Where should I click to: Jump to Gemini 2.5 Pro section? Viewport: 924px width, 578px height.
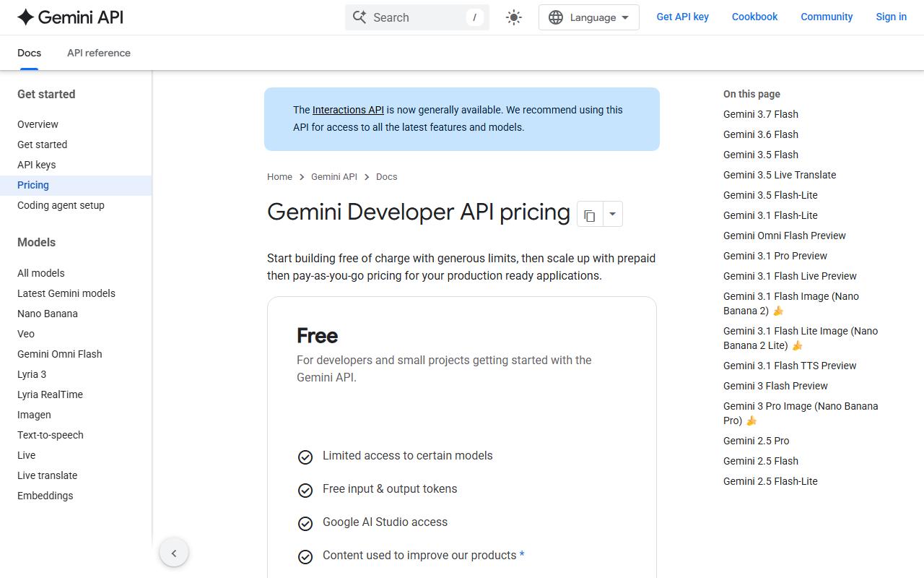coord(756,441)
